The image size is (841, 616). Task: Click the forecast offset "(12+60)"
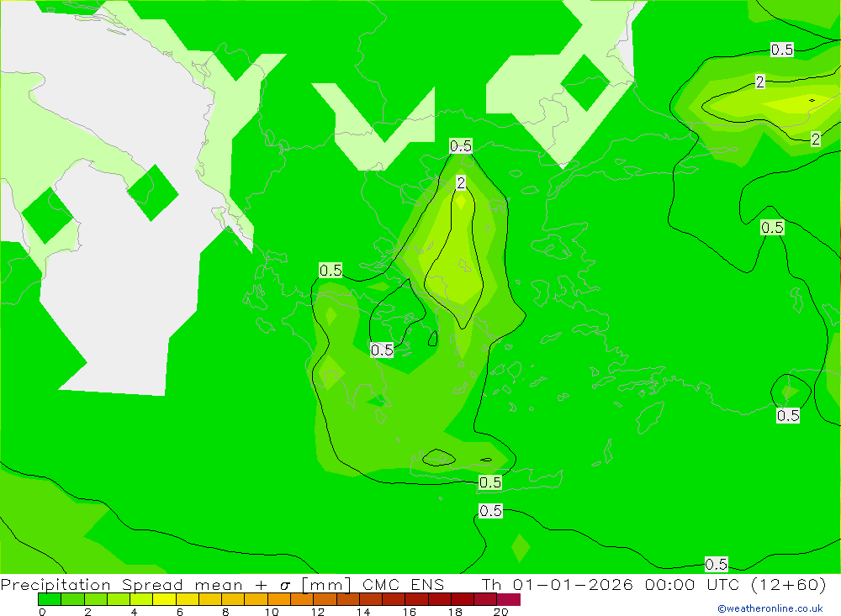pos(789,584)
